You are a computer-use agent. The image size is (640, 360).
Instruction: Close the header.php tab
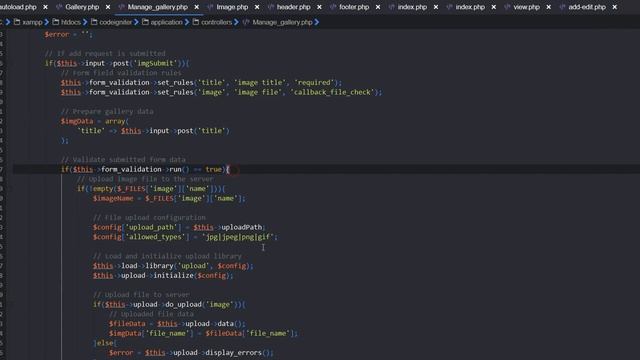point(319,7)
